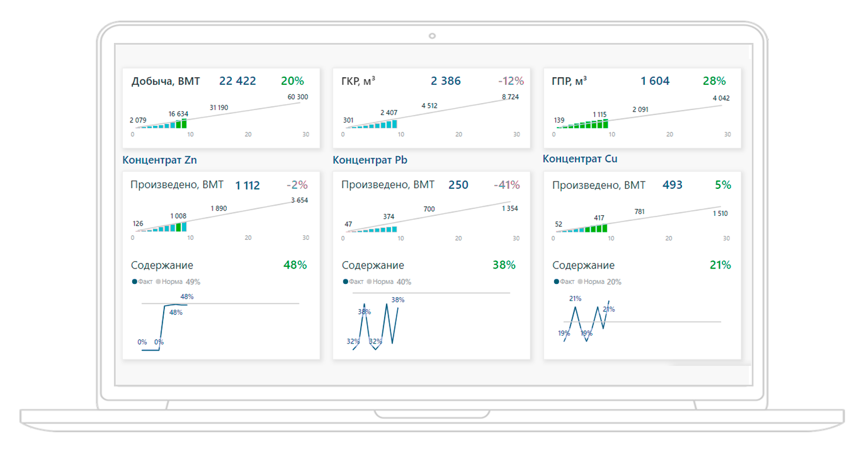Screen dimensions: 868x450
Task: Select the 493 Cu produced value
Action: (672, 185)
